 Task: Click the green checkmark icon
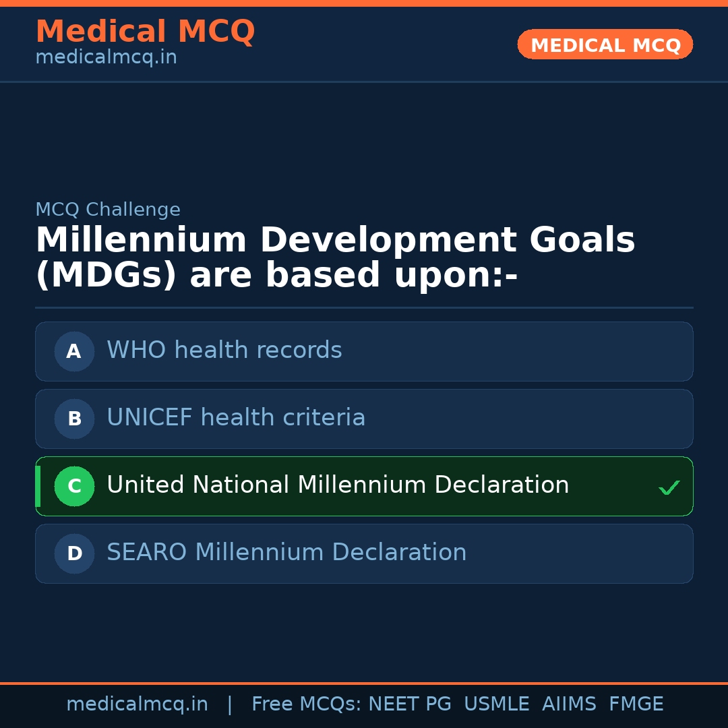pos(669,487)
